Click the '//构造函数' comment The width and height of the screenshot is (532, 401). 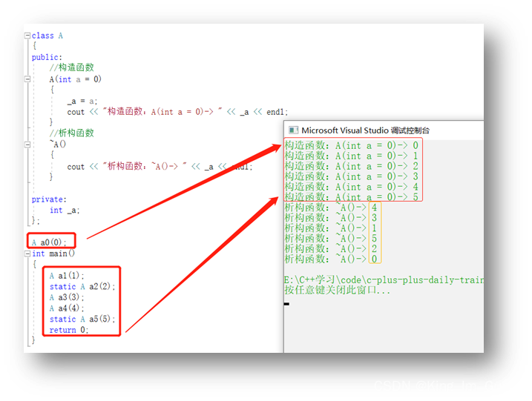pos(71,67)
